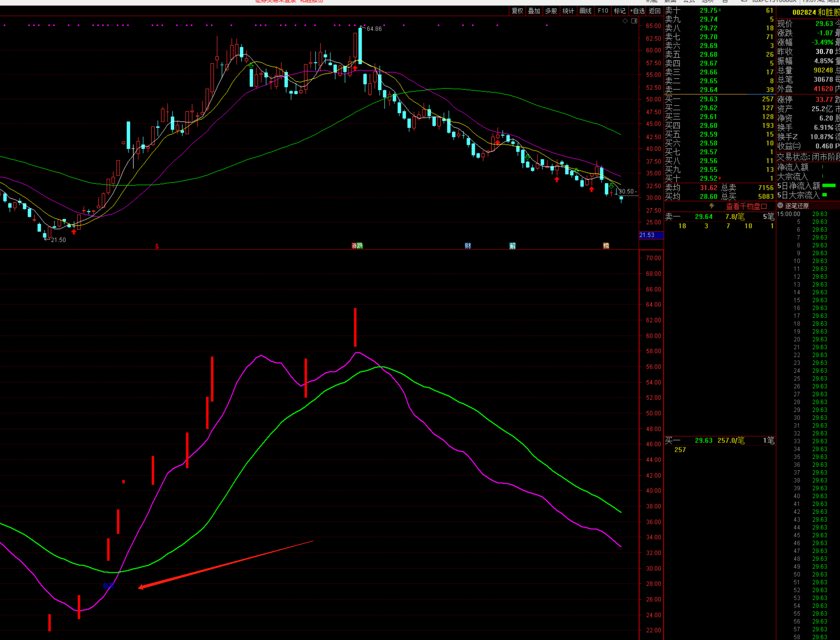Click the red S event marker
840x640 pixels.
tap(156, 247)
